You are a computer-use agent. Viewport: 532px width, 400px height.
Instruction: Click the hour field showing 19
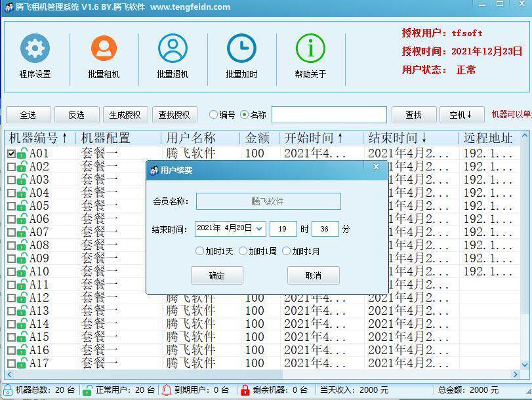[283, 229]
